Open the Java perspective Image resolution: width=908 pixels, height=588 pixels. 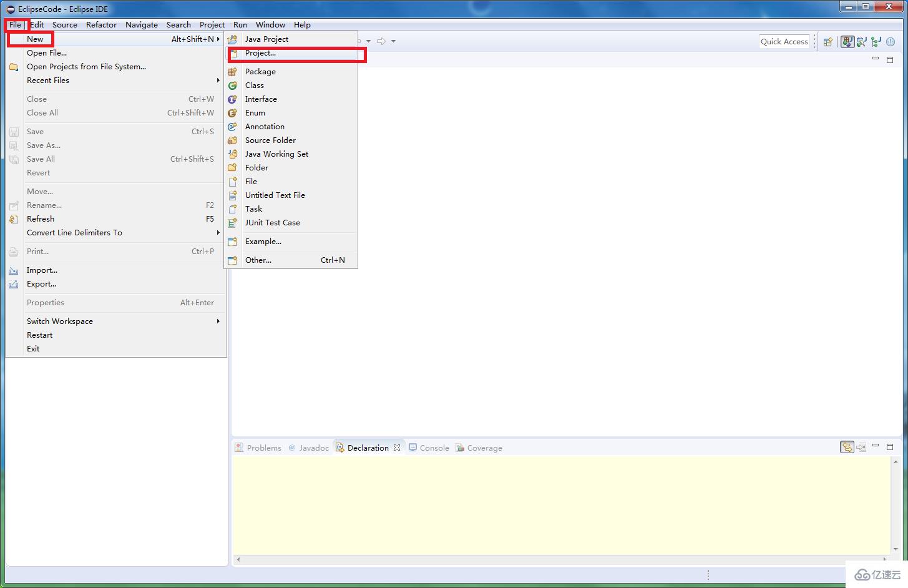coord(847,42)
